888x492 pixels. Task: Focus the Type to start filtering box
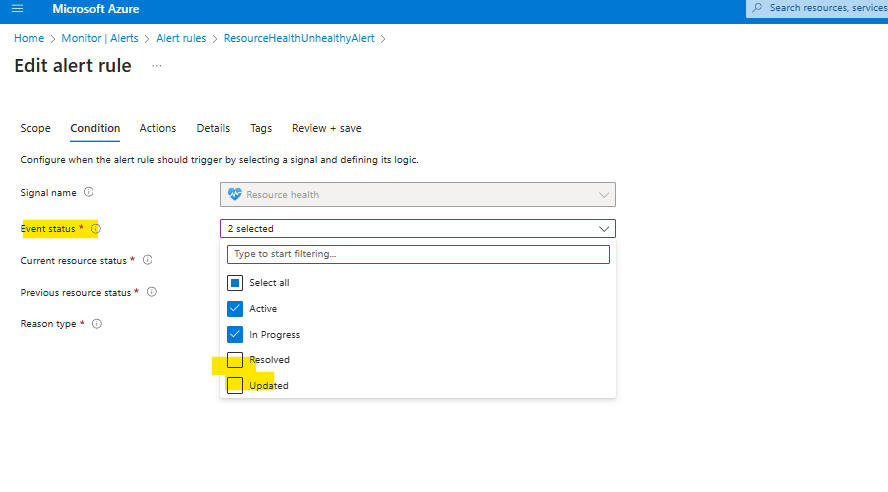[419, 254]
